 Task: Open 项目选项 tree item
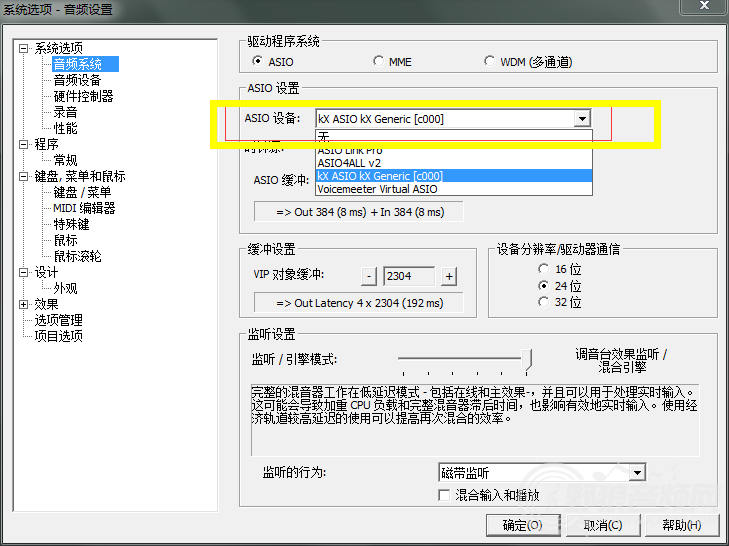click(59, 336)
